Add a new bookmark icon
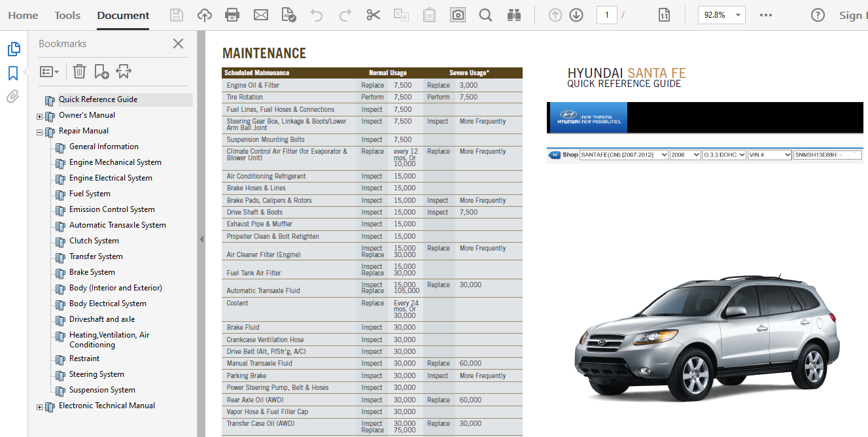Screen dimensions: 868x437 [101, 71]
